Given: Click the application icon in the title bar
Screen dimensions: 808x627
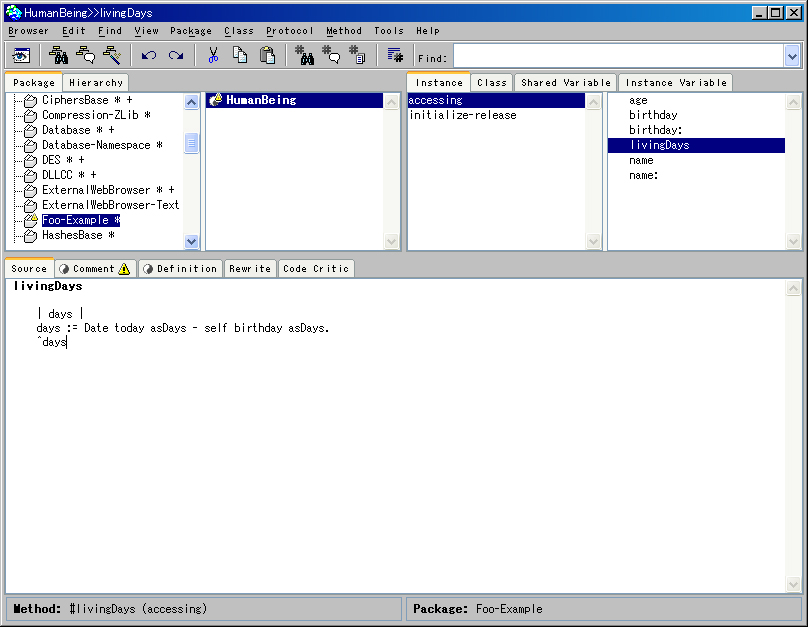Looking at the screenshot, I should click(13, 12).
